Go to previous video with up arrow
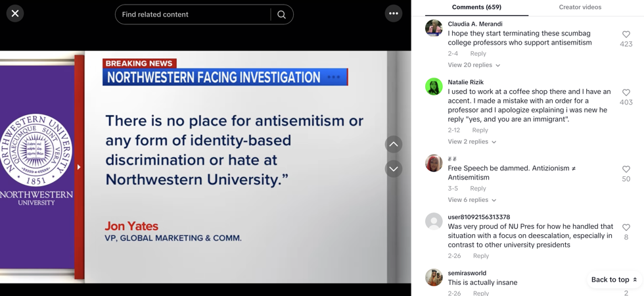Viewport: 644px width, 296px height. coord(393,144)
